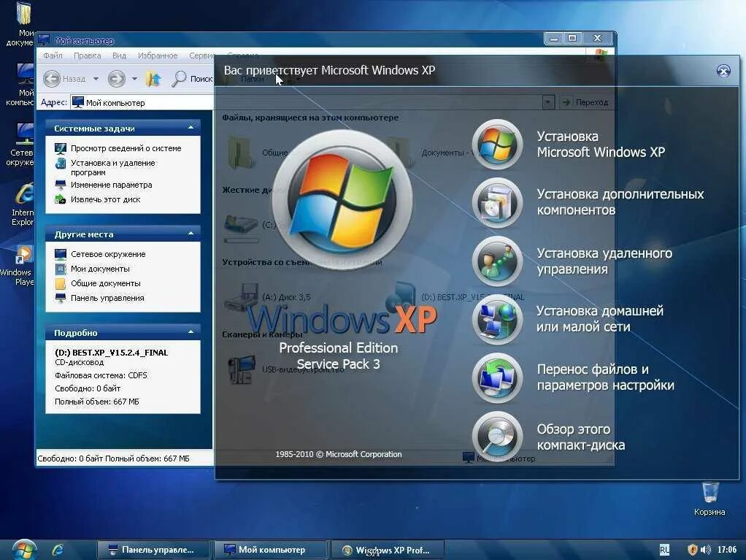Open Панель управления in Other Places

coord(107,298)
